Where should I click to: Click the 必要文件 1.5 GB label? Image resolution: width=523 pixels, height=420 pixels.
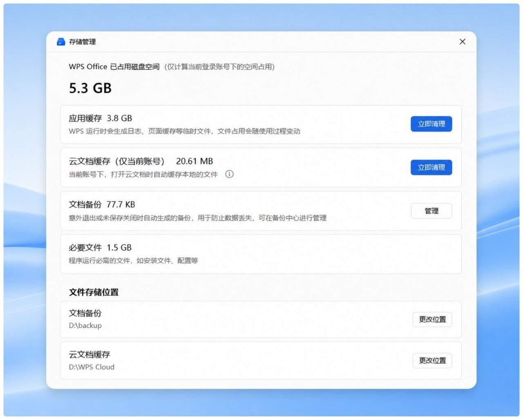[100, 248]
